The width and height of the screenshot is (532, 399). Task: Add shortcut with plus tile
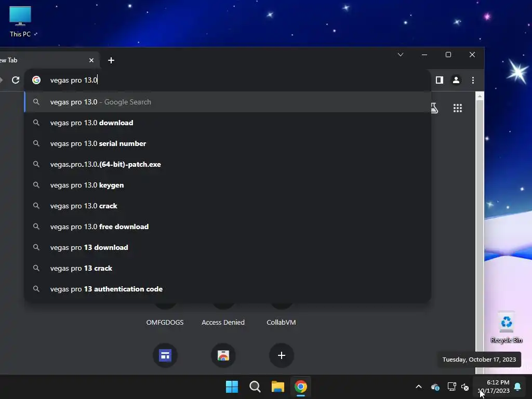(x=281, y=355)
